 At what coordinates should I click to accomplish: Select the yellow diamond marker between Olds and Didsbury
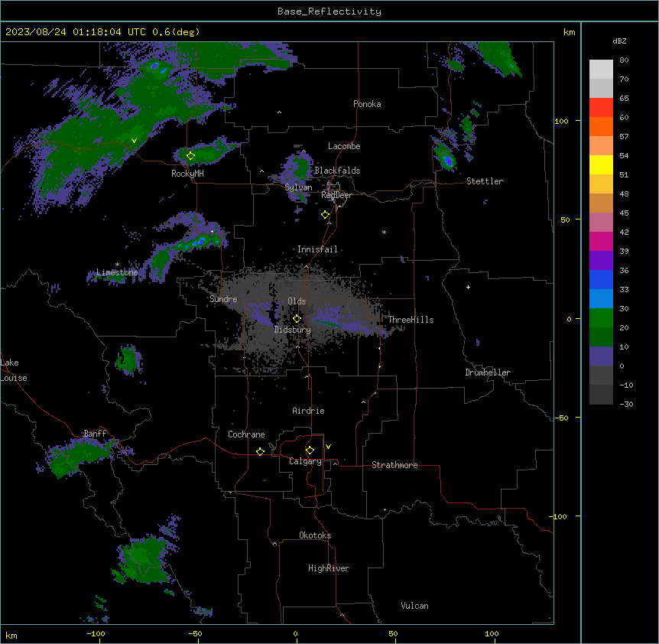[x=297, y=318]
